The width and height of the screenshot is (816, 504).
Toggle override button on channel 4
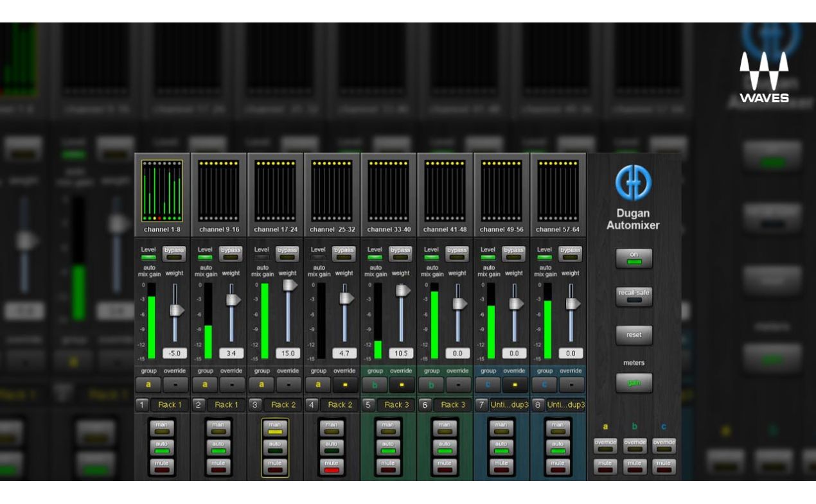coord(346,385)
